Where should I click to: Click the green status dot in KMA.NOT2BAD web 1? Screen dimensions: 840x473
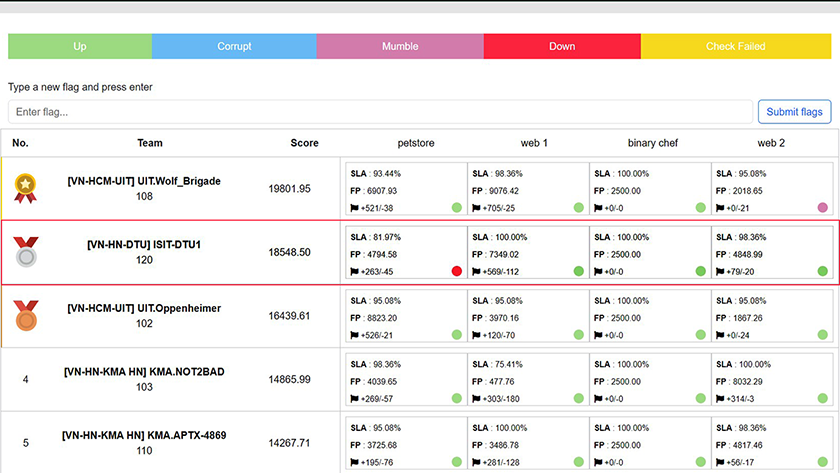[578, 398]
